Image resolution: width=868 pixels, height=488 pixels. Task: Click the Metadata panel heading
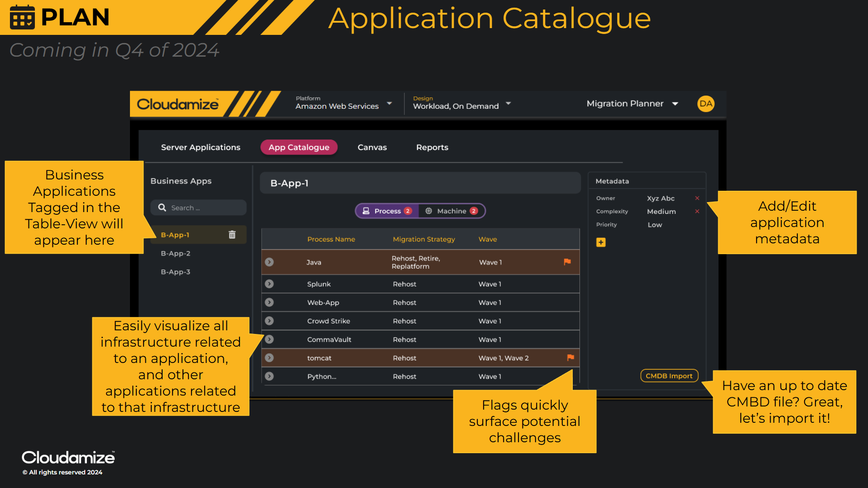point(612,181)
